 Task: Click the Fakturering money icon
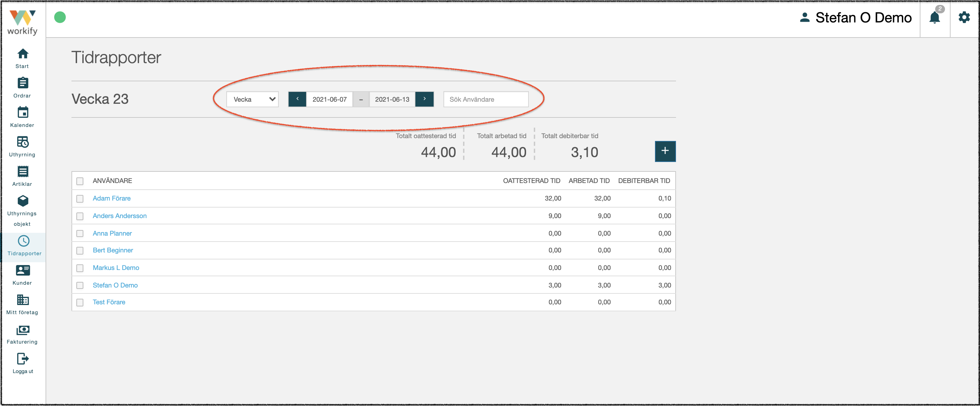click(x=23, y=330)
